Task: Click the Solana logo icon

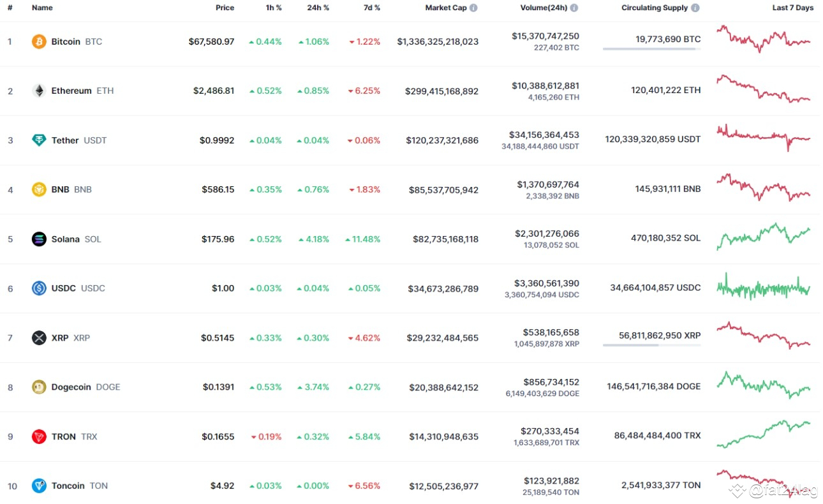Action: click(39, 239)
